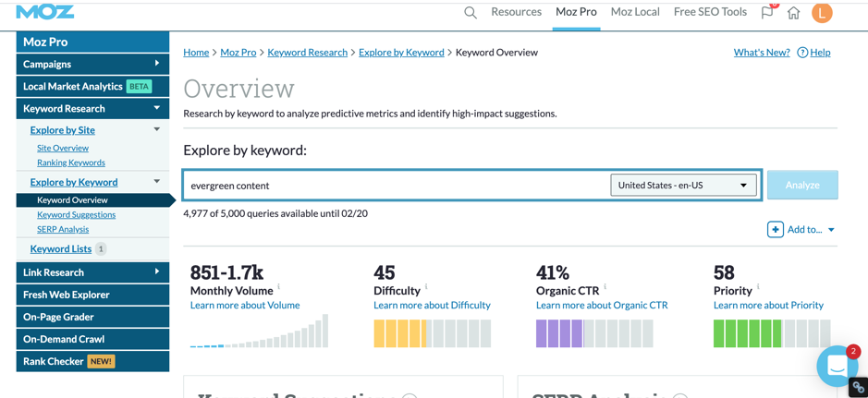Click the 851-1.7k volume value
868x398 pixels.
[226, 272]
